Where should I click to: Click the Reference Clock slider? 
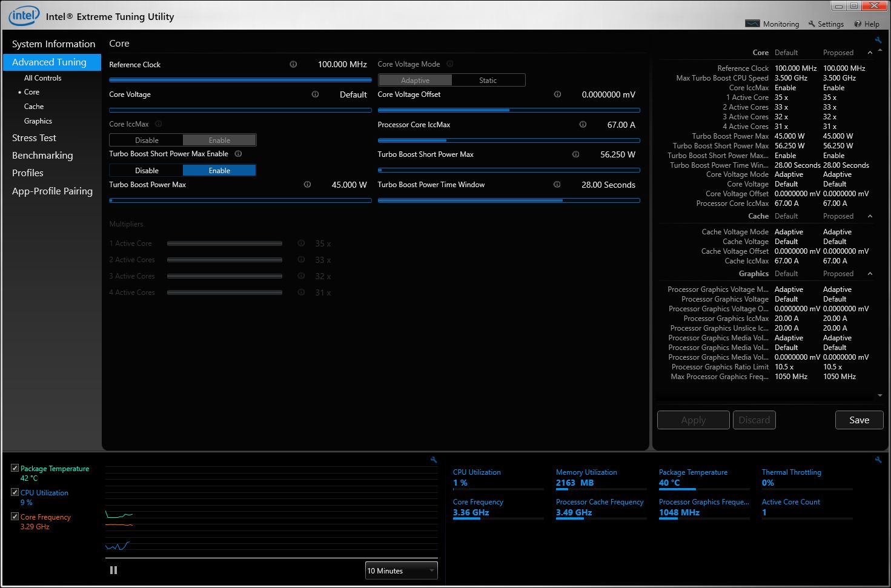(240, 80)
